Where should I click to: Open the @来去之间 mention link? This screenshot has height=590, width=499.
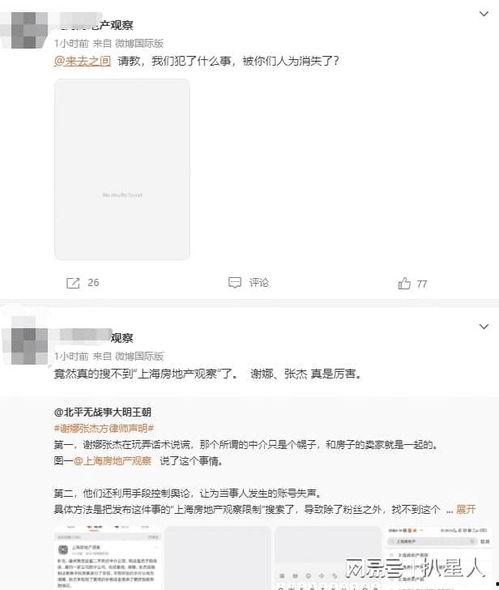pyautogui.click(x=82, y=61)
